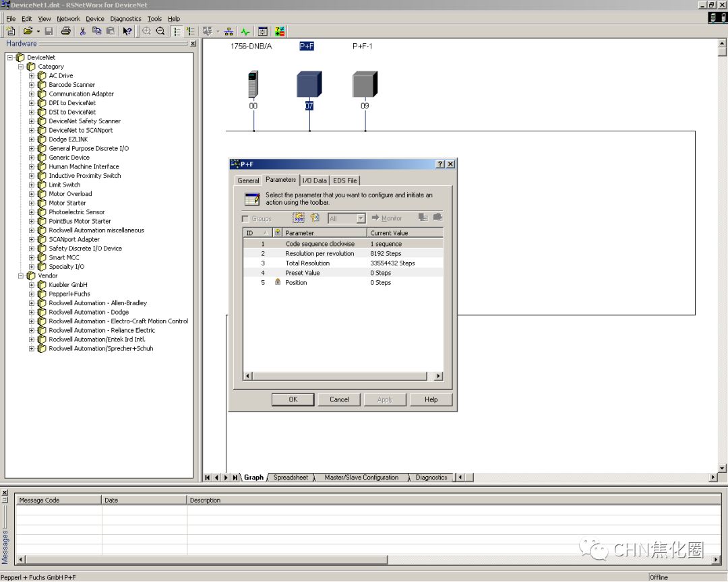Click the Zoom Out magnifier icon
Viewport: 728px width, 582px height.
(160, 31)
